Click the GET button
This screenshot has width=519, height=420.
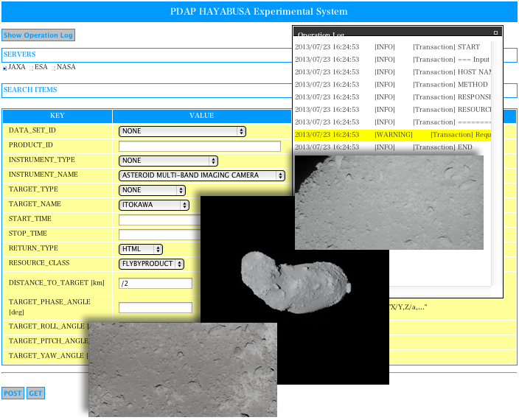35,393
